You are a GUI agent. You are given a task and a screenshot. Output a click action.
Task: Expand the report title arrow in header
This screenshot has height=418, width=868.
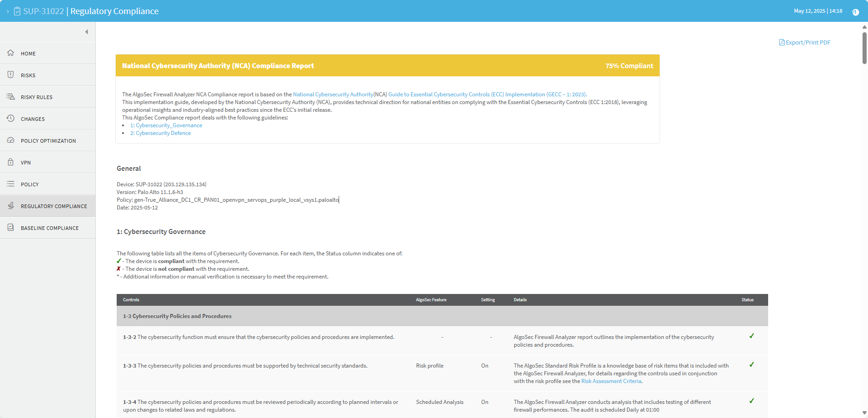coord(8,11)
